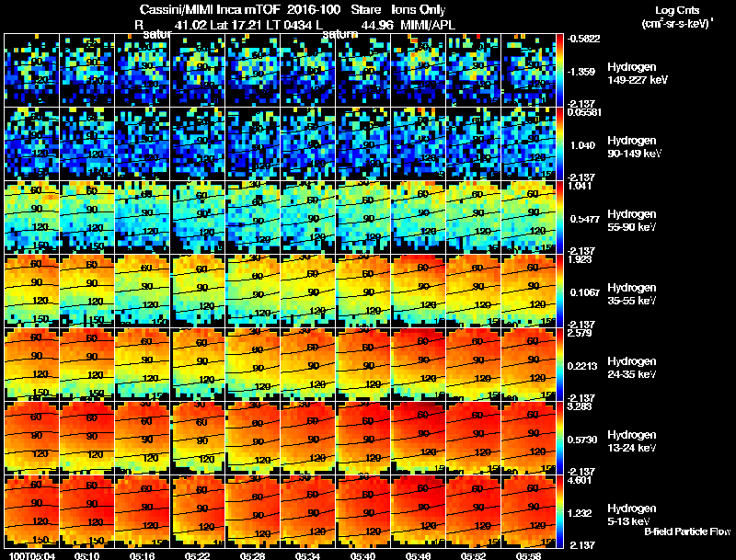Click the 3.283 color bar maximum value
The image size is (736, 560).
(579, 406)
